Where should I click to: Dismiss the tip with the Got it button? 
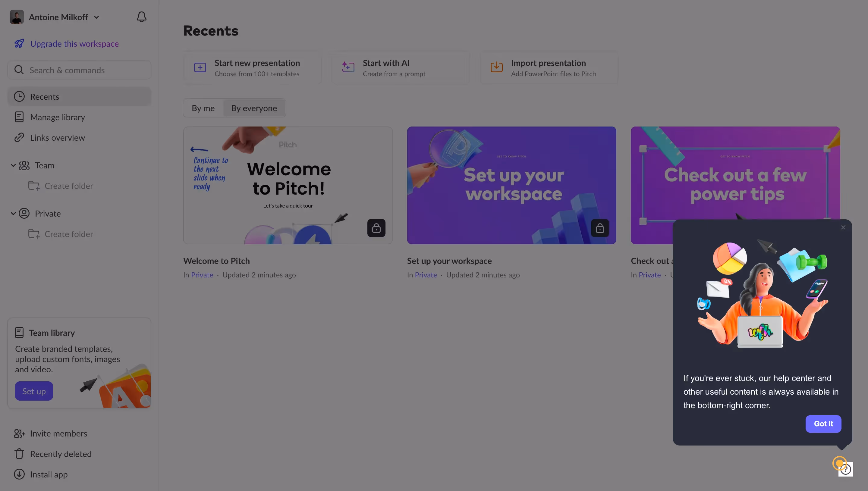point(823,424)
